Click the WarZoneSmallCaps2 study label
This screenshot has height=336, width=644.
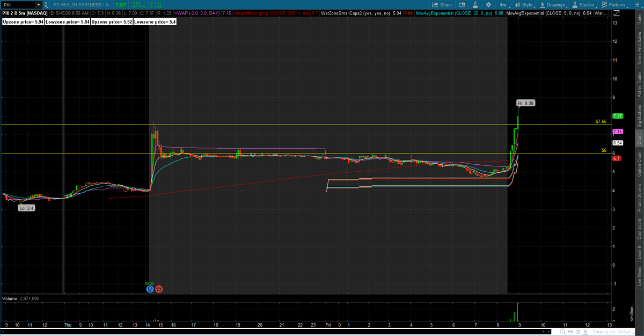coord(355,13)
